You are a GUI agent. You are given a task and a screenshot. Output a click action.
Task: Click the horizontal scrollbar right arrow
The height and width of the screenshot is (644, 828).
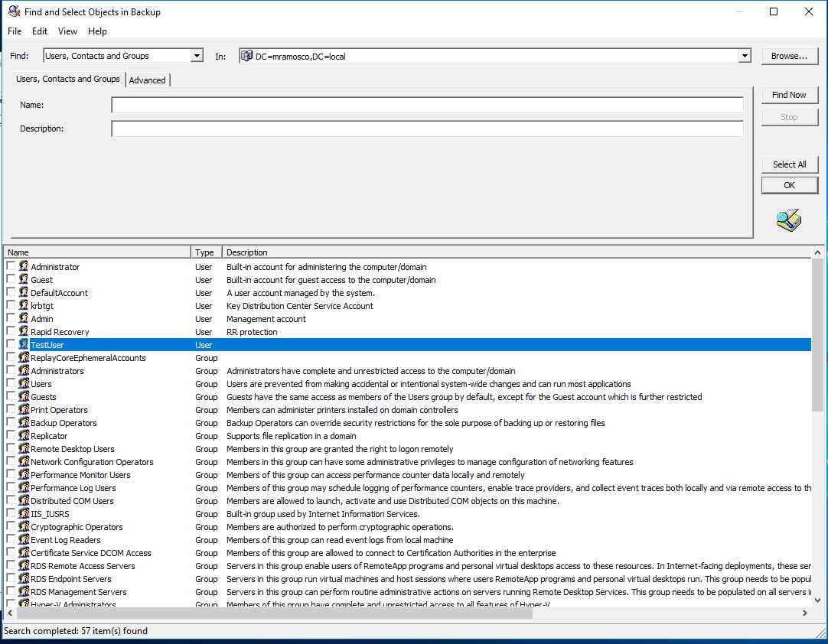pos(804,613)
